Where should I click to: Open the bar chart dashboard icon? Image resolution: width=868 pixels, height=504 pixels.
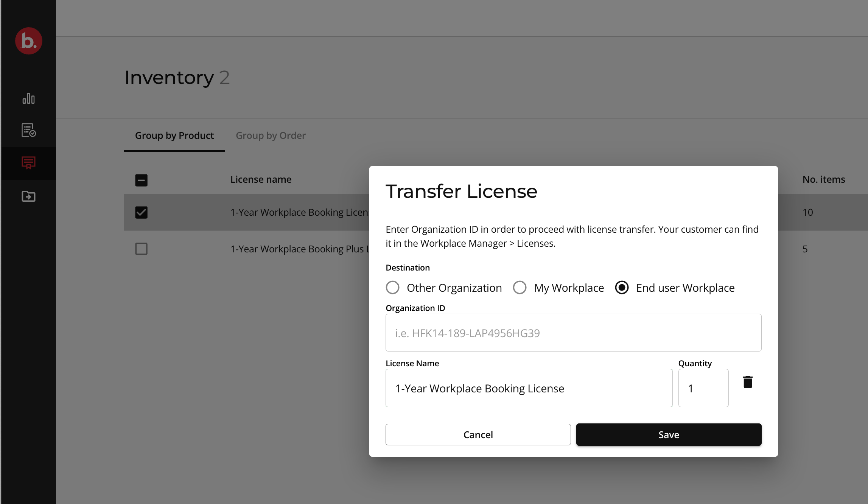click(29, 98)
